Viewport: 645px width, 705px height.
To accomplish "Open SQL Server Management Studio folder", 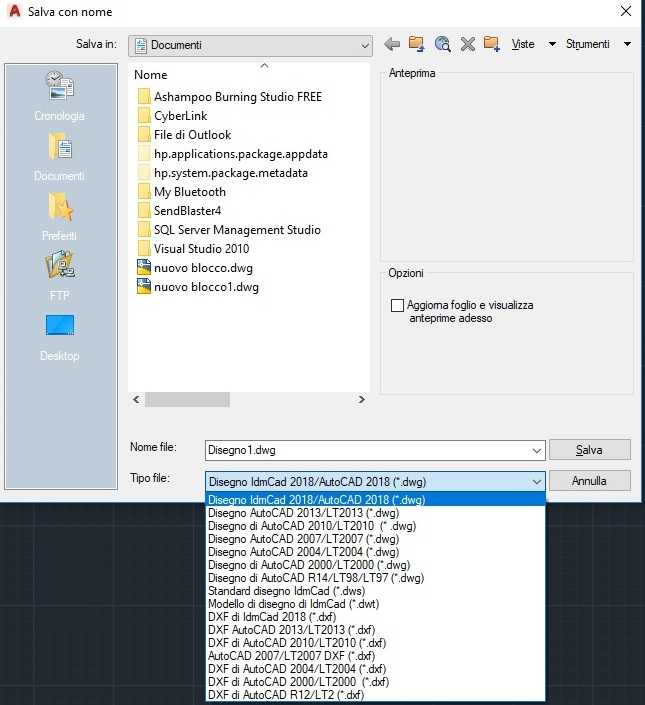I will (229, 230).
